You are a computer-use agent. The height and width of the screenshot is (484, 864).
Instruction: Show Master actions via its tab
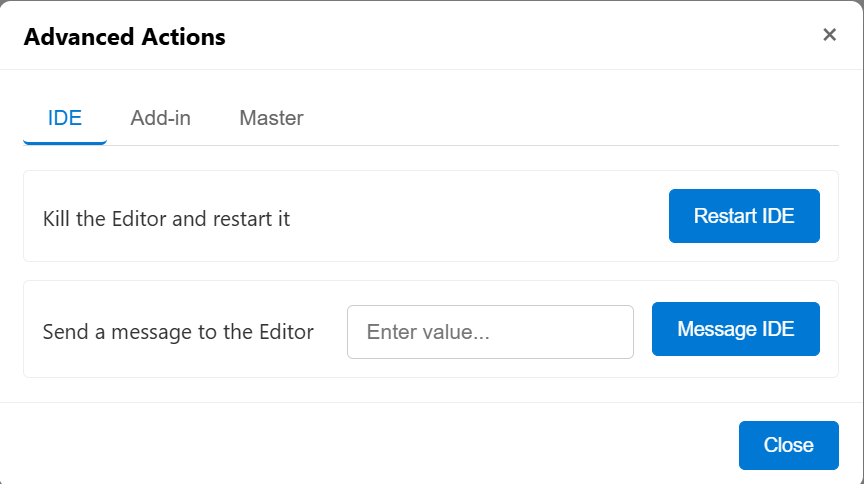[x=271, y=118]
